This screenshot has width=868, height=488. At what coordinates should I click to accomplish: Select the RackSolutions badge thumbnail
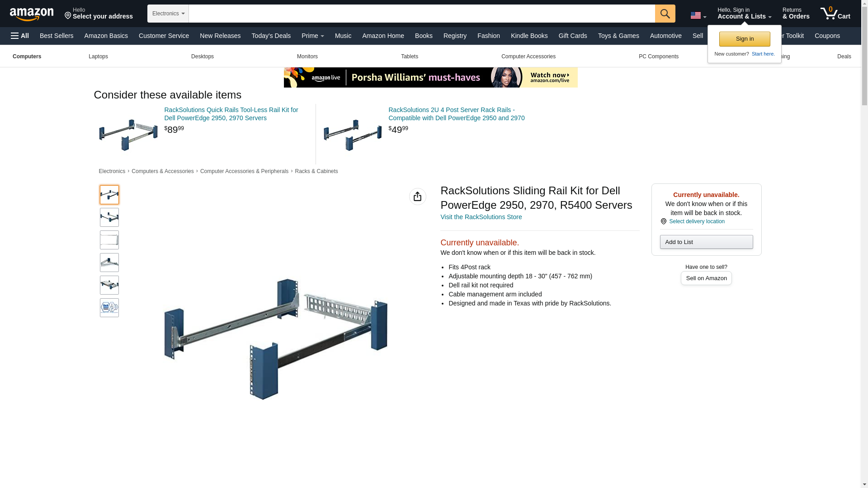point(109,308)
